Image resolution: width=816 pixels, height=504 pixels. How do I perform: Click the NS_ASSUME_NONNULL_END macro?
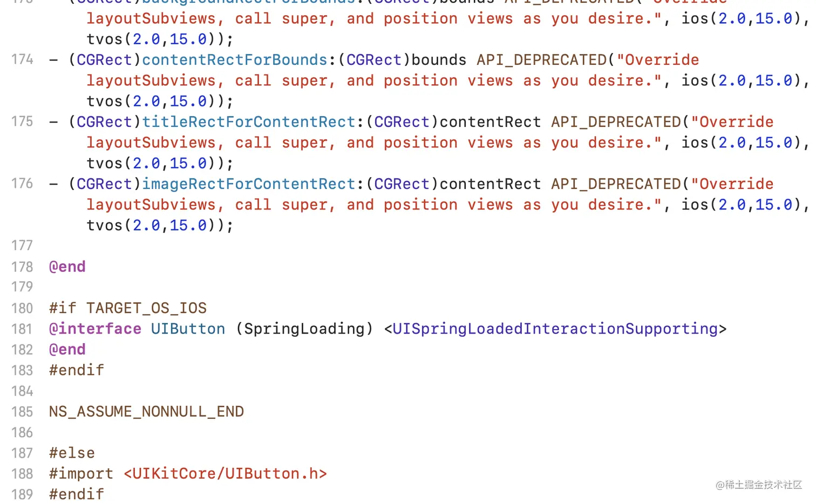(146, 412)
